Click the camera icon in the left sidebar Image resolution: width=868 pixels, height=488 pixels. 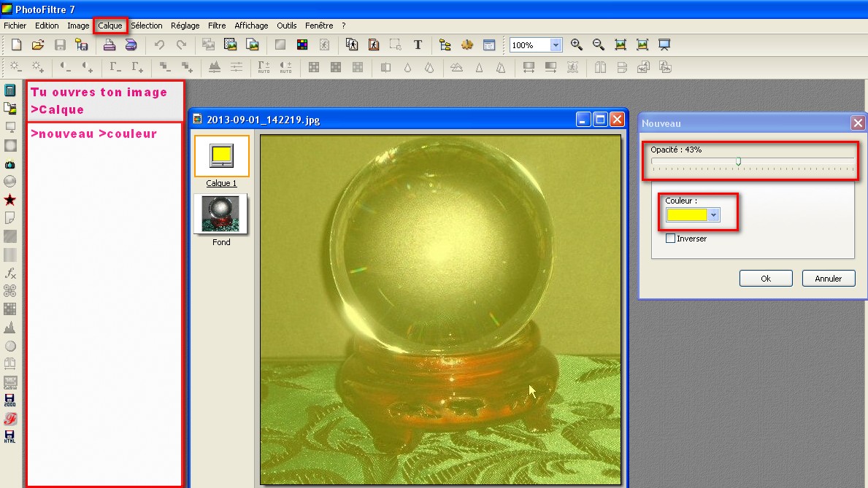(x=10, y=164)
